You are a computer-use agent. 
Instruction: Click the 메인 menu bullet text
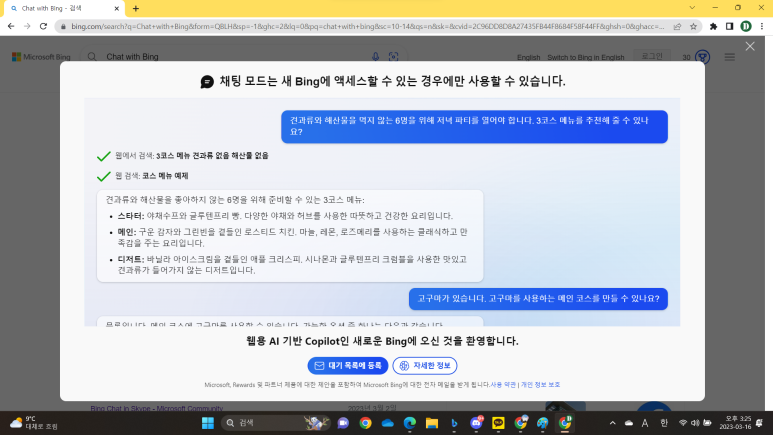coord(292,237)
